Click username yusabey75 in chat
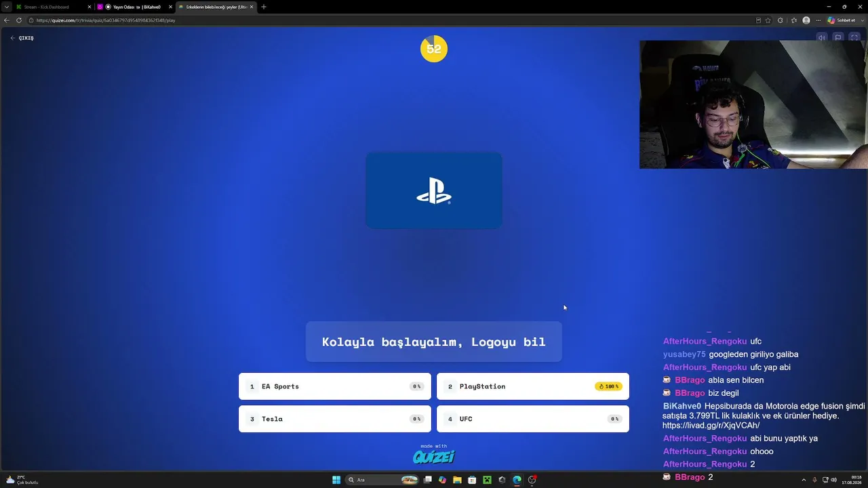Image resolution: width=868 pixels, height=488 pixels. pos(684,354)
